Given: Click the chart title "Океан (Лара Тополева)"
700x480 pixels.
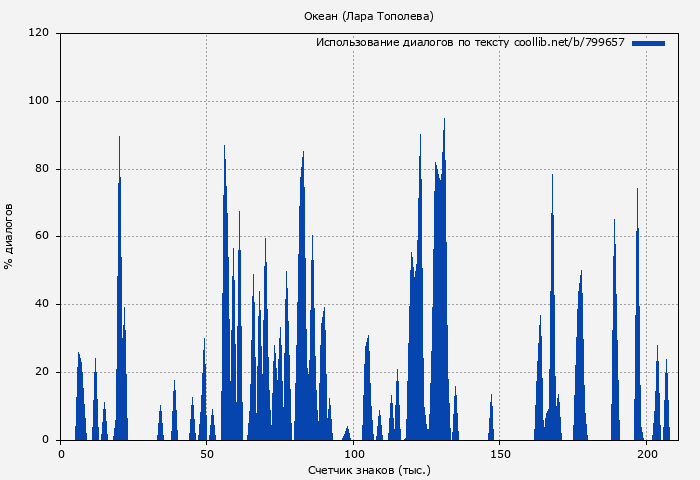Looking at the screenshot, I should click(368, 16).
